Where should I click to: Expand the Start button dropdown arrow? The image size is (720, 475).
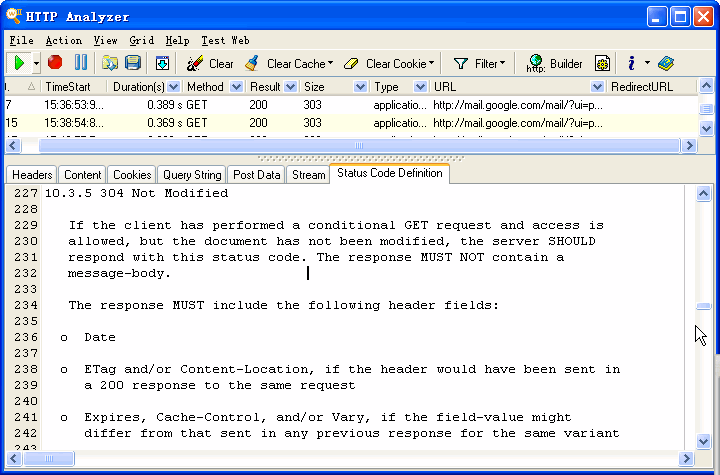click(x=37, y=63)
